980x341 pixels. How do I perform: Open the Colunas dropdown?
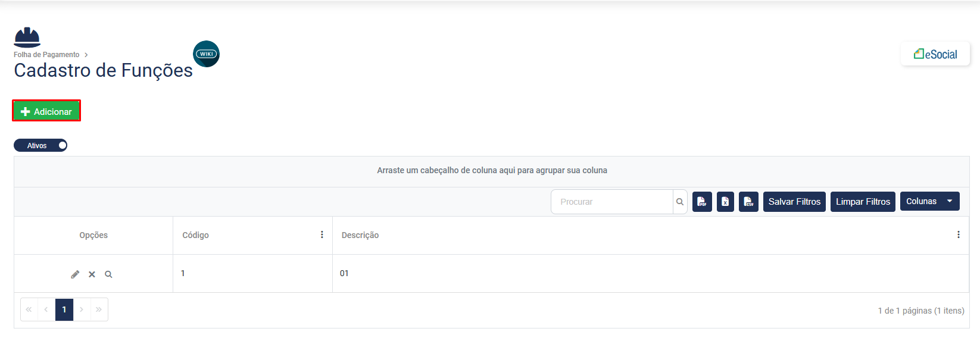point(929,202)
